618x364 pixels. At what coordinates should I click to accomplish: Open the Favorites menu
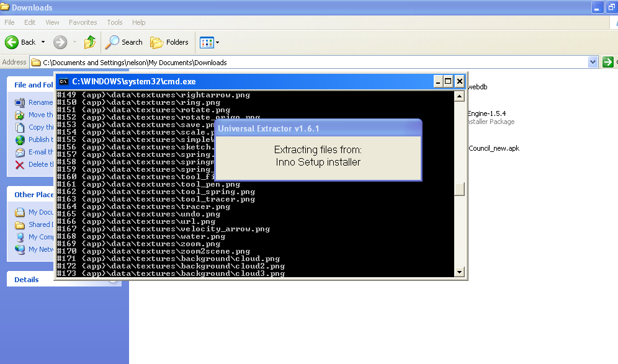click(x=83, y=22)
